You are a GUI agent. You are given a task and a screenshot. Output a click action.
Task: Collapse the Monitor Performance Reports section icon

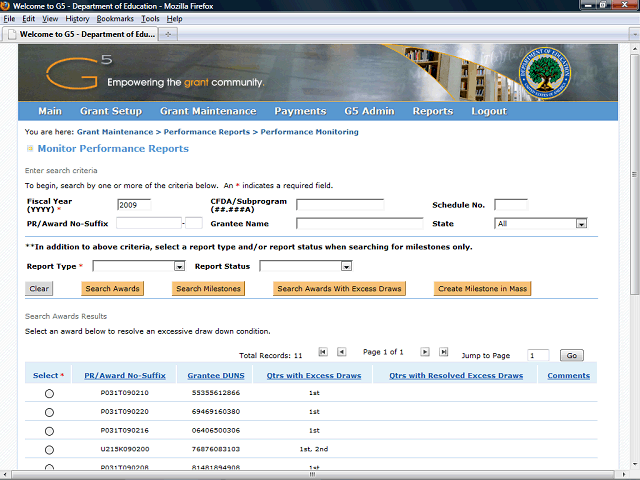click(x=29, y=149)
